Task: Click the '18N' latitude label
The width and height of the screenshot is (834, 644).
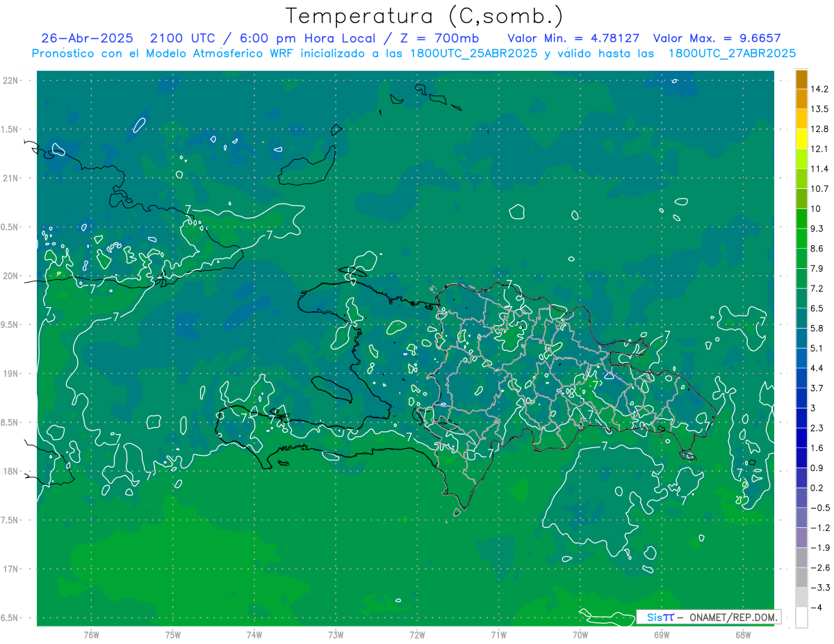Action: [12, 471]
